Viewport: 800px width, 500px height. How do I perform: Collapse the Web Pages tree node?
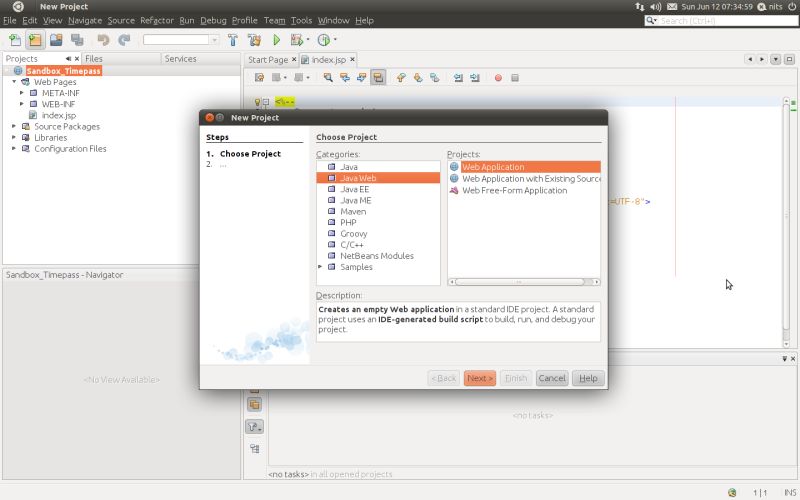point(14,82)
